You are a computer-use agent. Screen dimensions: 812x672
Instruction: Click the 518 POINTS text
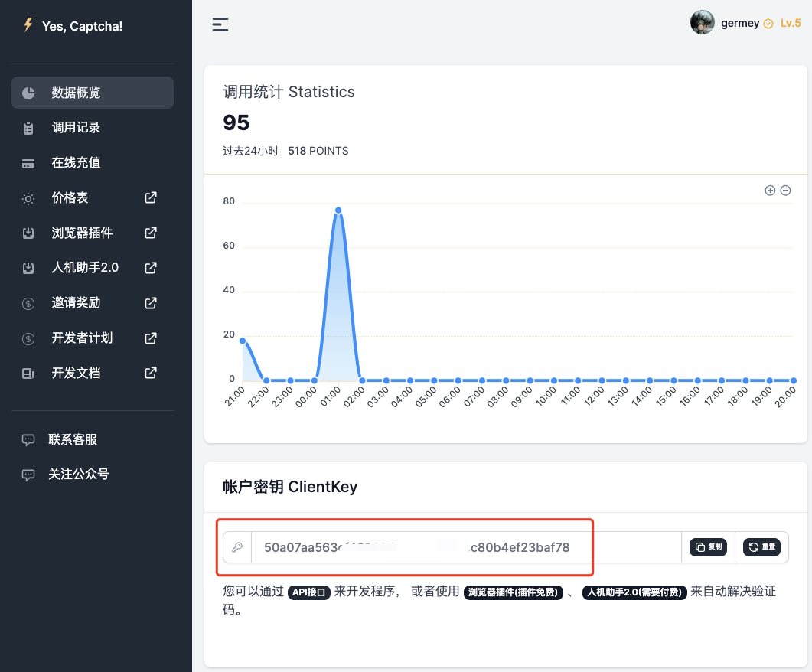tap(318, 151)
